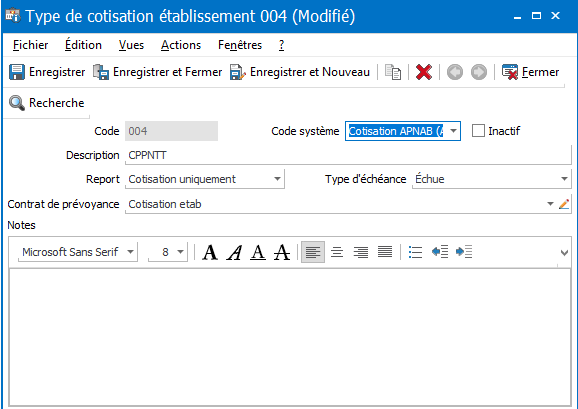Viewport: 578px width, 409px height.
Task: Open the Type d'échéance dropdown
Action: (x=564, y=179)
